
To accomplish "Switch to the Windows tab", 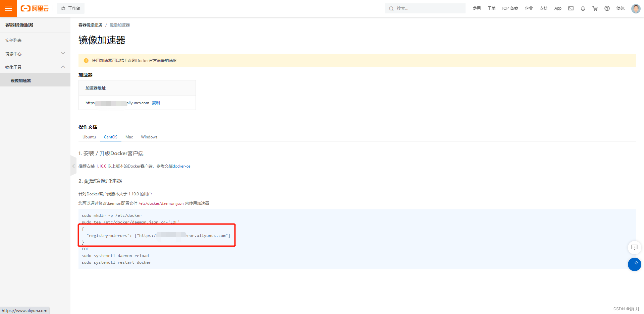I will [x=149, y=137].
